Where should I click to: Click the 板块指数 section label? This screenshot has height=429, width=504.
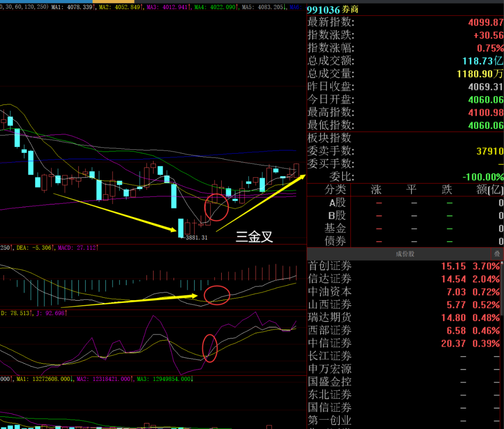(329, 138)
